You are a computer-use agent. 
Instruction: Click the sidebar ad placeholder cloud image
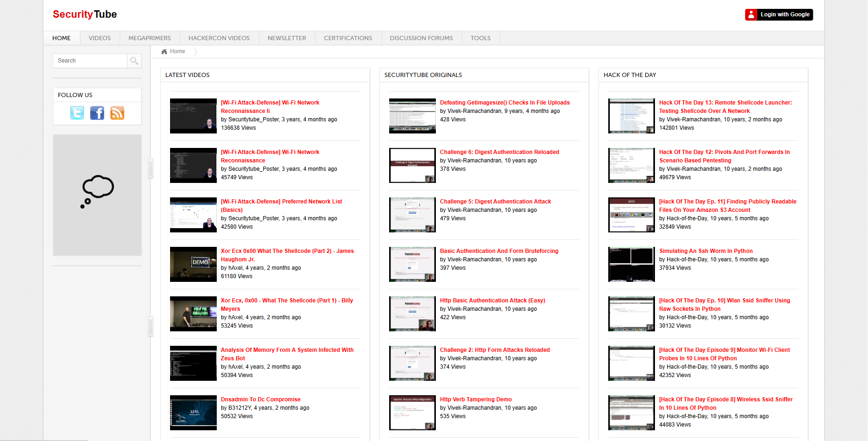point(97,195)
